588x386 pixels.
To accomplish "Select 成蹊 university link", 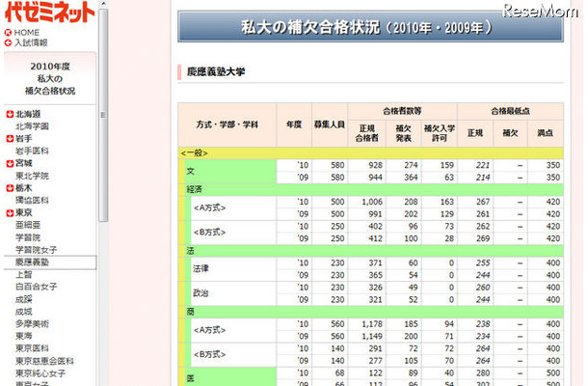I will pos(24,299).
